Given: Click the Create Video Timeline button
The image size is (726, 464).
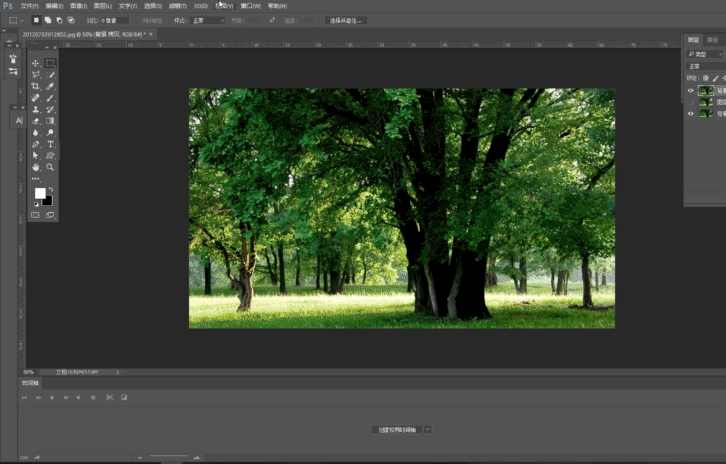Looking at the screenshot, I should click(397, 429).
